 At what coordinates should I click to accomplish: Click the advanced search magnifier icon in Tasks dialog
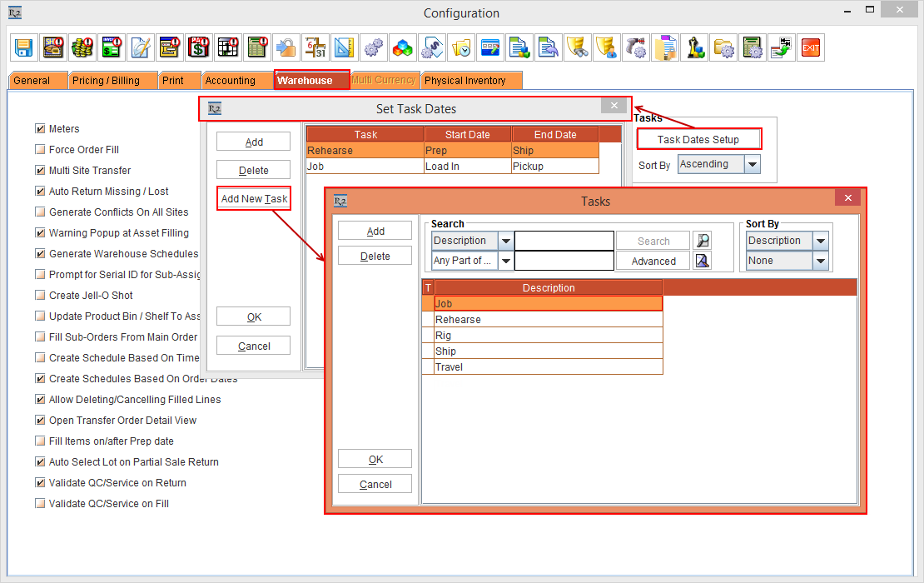702,260
